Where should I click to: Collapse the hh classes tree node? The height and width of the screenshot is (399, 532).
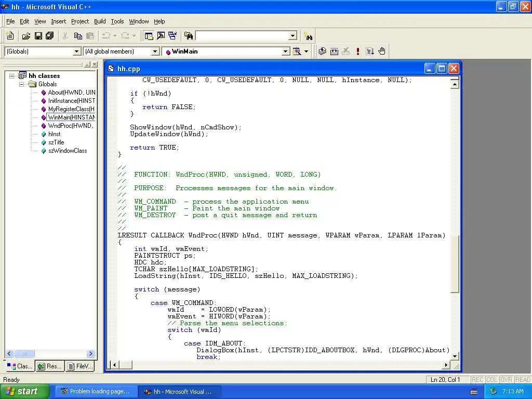12,76
